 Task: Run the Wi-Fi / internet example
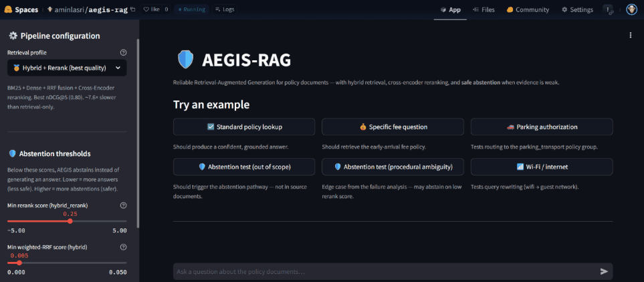542,167
